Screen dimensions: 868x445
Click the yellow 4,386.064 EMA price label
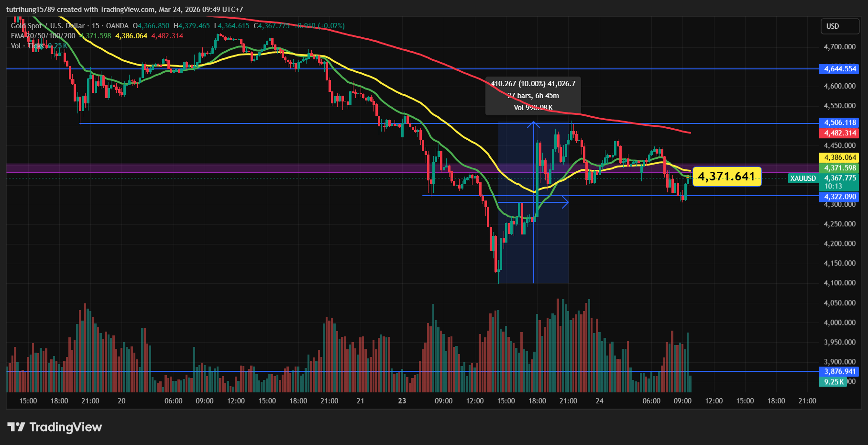click(x=840, y=157)
